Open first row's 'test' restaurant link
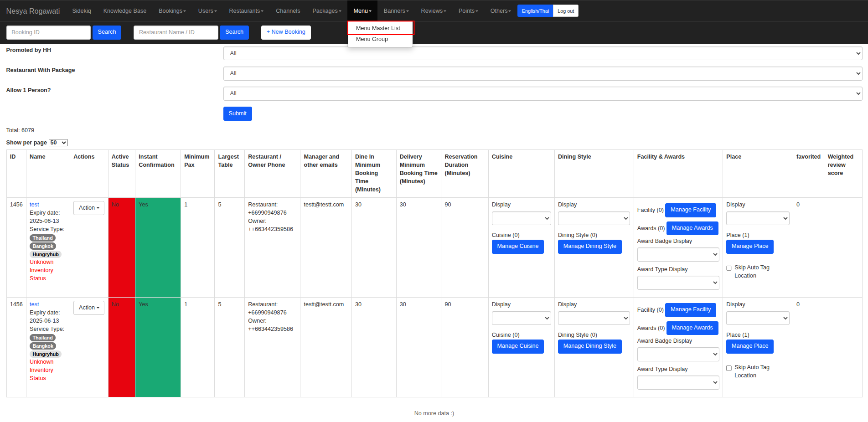This screenshot has width=868, height=422. (x=34, y=205)
